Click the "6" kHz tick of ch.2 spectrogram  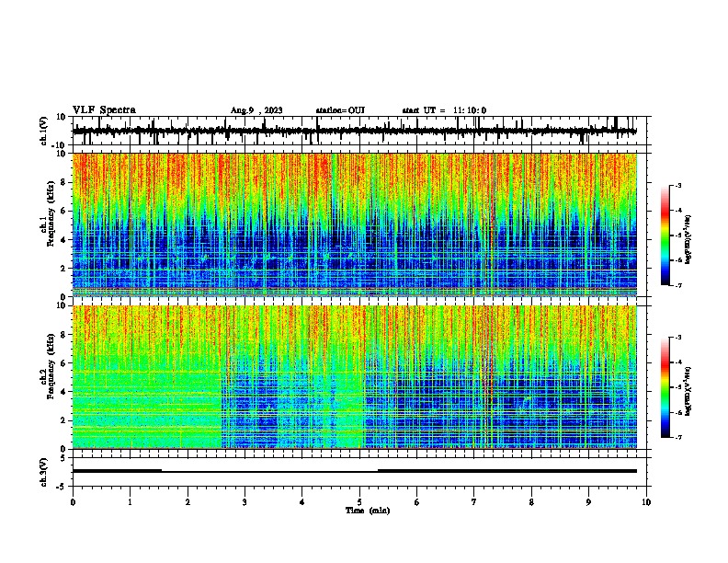tap(63, 363)
